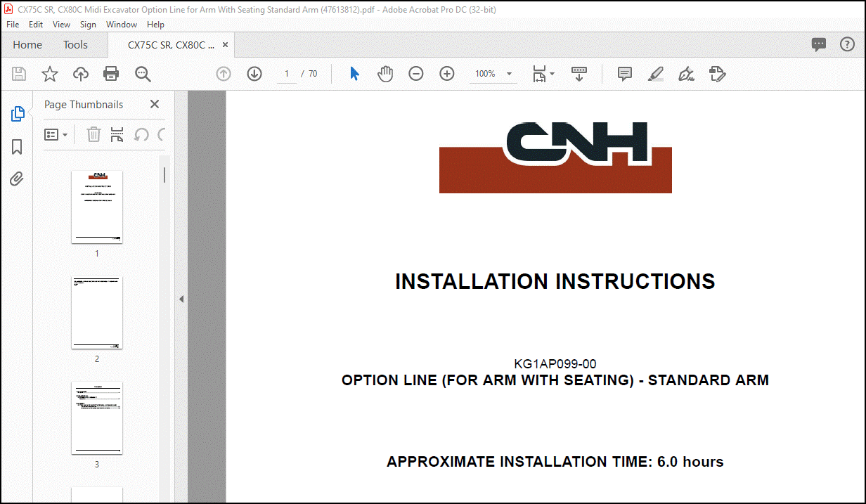Print the document using printer icon
866x504 pixels.
tap(111, 74)
